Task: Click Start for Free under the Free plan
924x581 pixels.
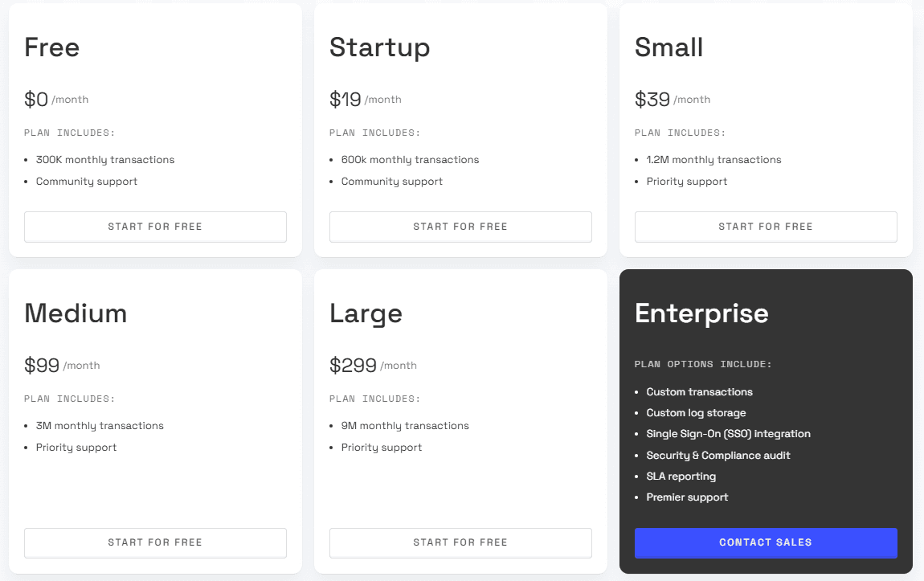Action: coord(155,227)
